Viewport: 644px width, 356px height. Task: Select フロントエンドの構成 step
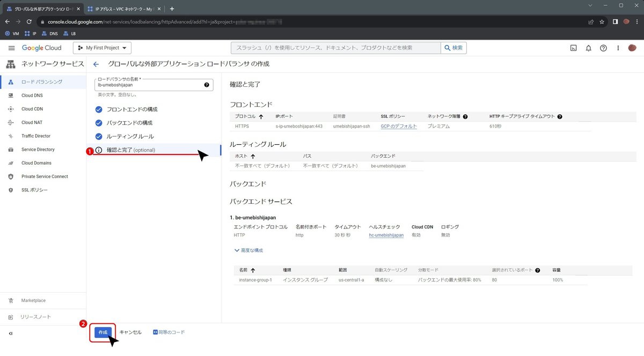pos(131,109)
